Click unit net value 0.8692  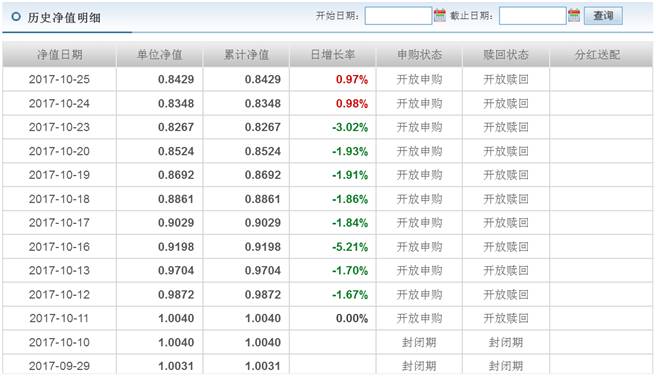coord(176,175)
